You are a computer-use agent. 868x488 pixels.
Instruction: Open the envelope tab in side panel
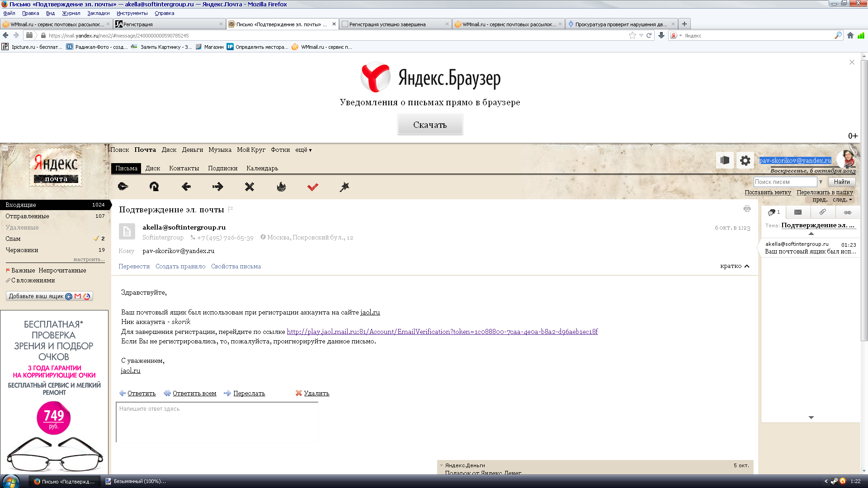point(798,212)
